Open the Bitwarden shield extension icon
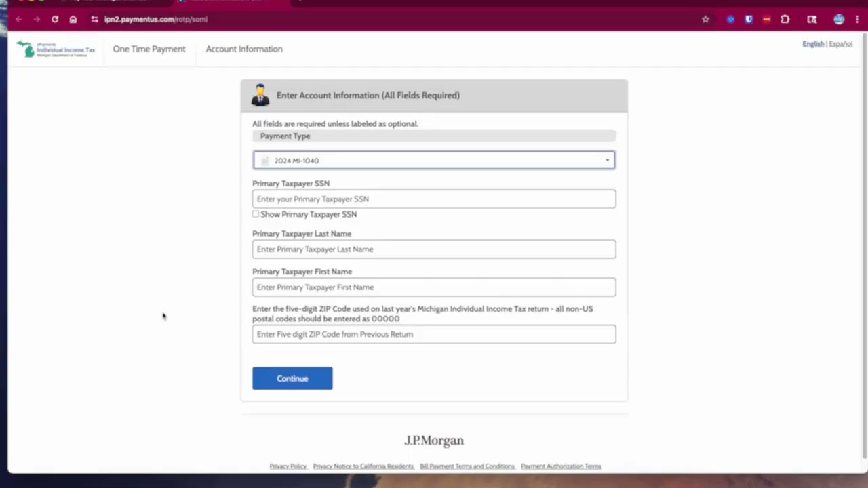 click(x=749, y=19)
